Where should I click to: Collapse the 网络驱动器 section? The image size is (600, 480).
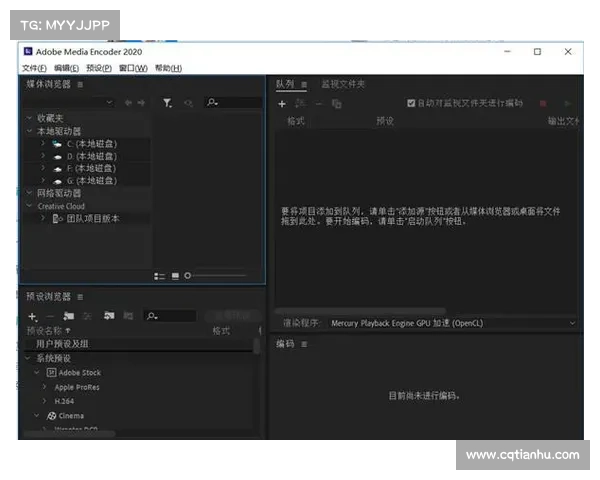coord(29,193)
